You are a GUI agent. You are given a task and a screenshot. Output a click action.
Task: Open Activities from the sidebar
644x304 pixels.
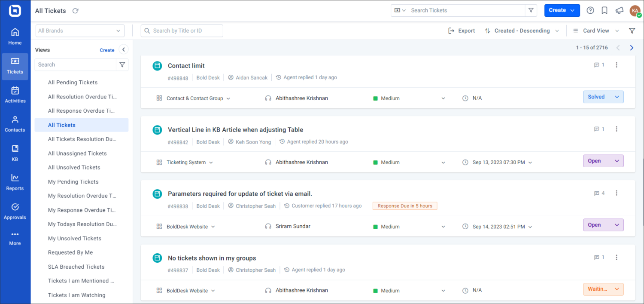point(15,95)
